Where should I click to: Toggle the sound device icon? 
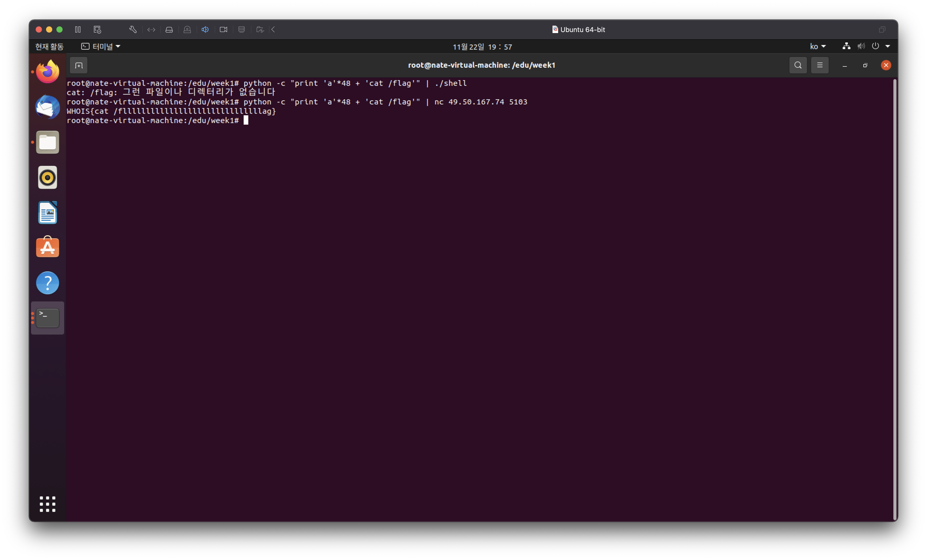click(205, 29)
